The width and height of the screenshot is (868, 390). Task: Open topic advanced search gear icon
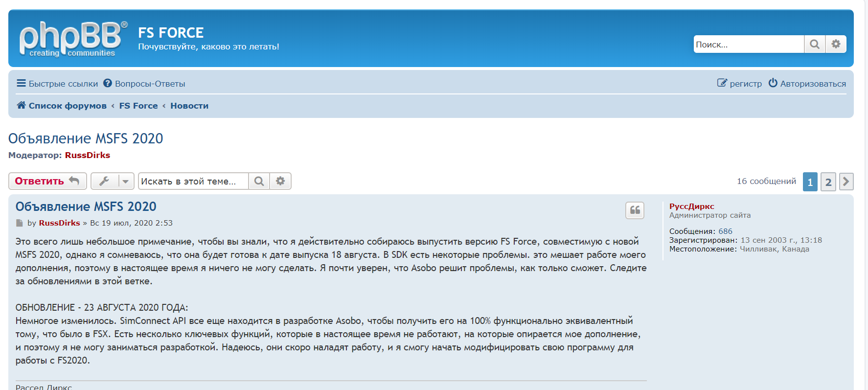point(280,181)
